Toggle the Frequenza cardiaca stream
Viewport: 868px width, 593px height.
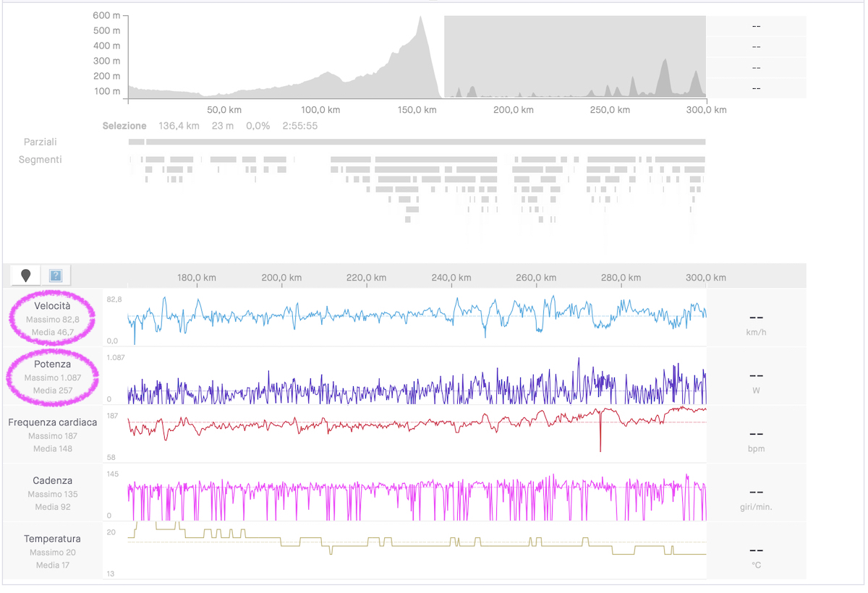[52, 422]
